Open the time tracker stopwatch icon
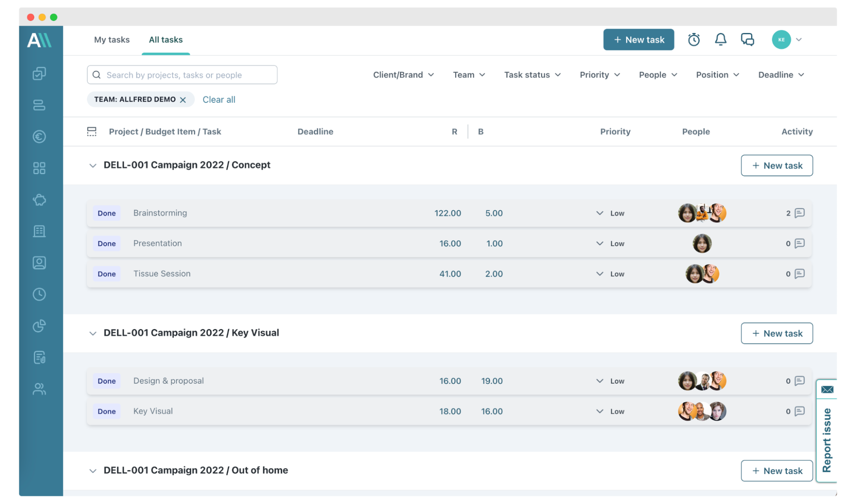856x504 pixels. point(694,39)
